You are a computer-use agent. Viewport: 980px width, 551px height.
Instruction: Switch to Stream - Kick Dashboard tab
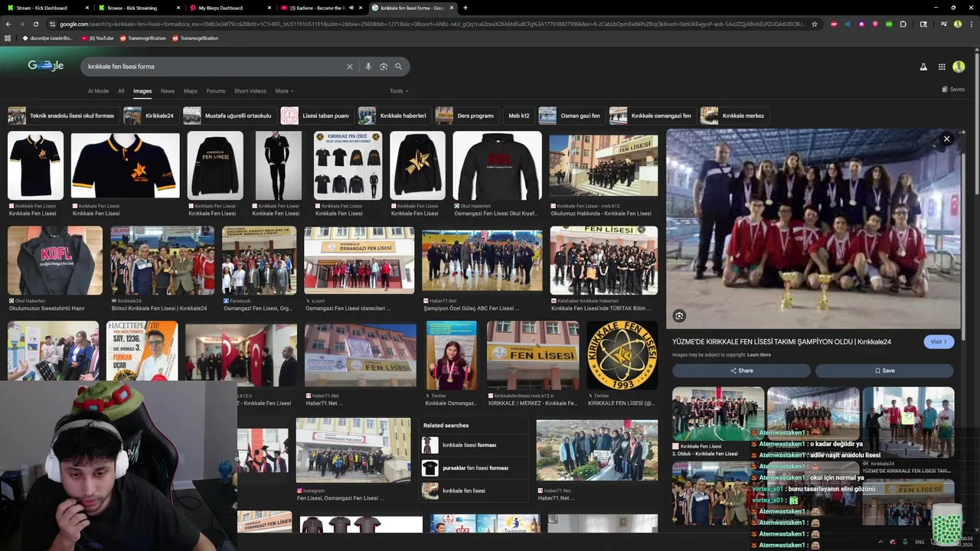46,8
